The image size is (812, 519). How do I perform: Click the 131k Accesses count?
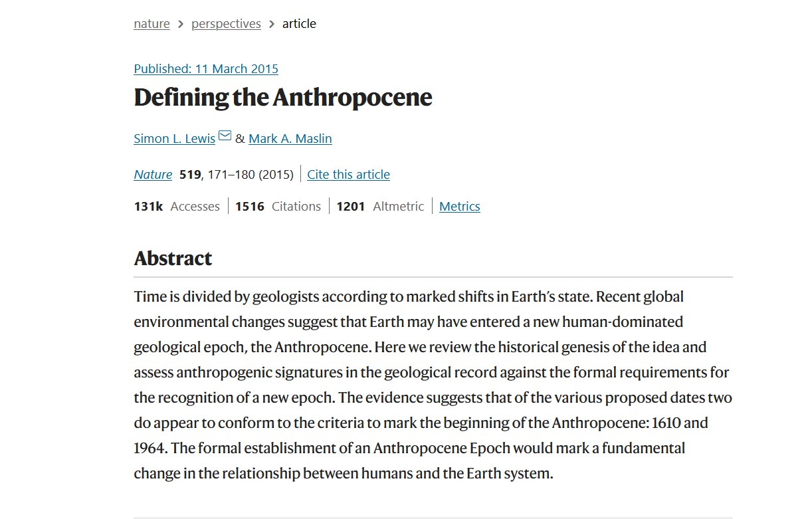(177, 207)
